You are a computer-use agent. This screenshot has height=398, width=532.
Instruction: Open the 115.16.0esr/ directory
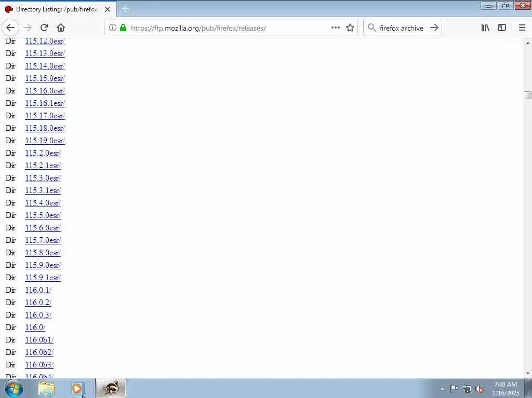point(45,90)
